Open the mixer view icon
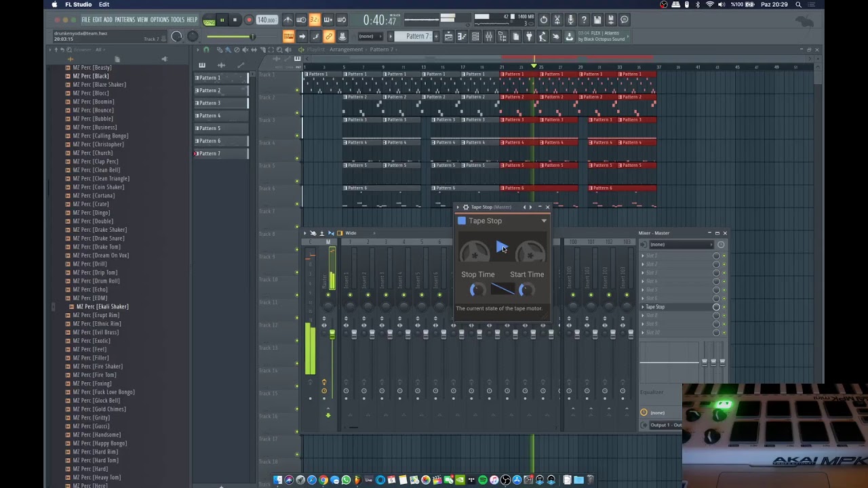 (x=488, y=37)
